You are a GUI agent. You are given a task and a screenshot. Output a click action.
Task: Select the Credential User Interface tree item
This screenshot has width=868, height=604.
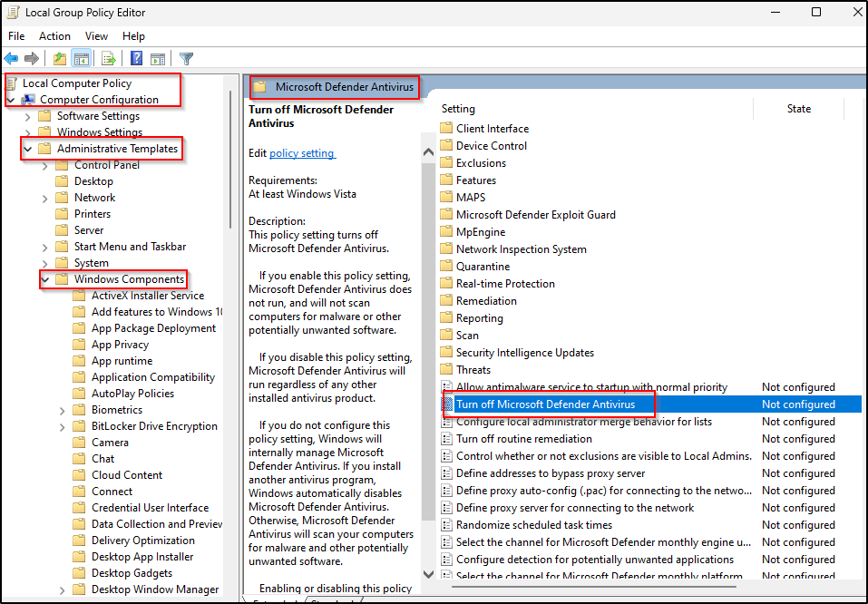click(x=150, y=508)
